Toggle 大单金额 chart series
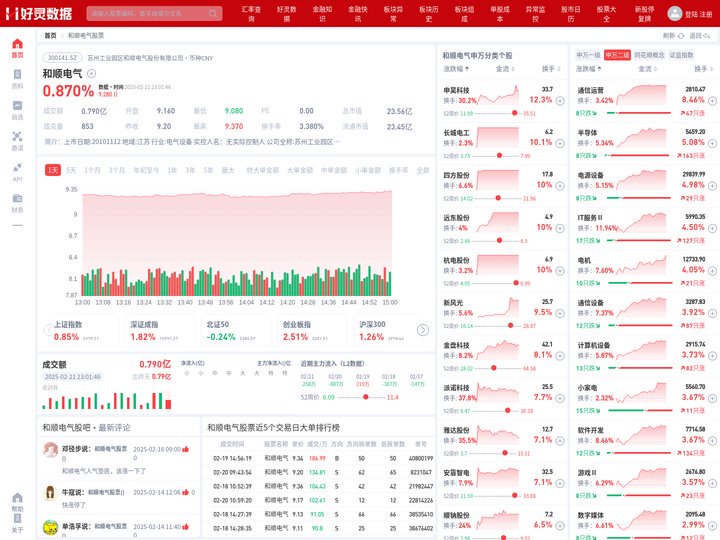Image resolution: width=720 pixels, height=540 pixels. (x=300, y=170)
